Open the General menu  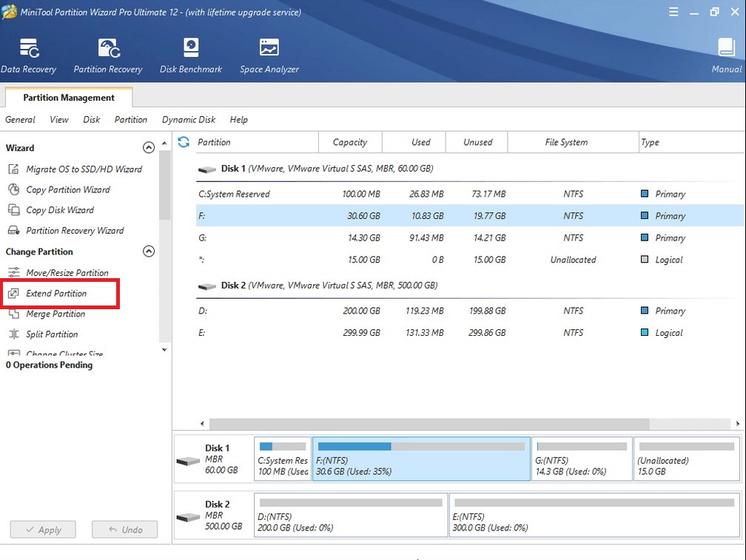click(x=20, y=119)
